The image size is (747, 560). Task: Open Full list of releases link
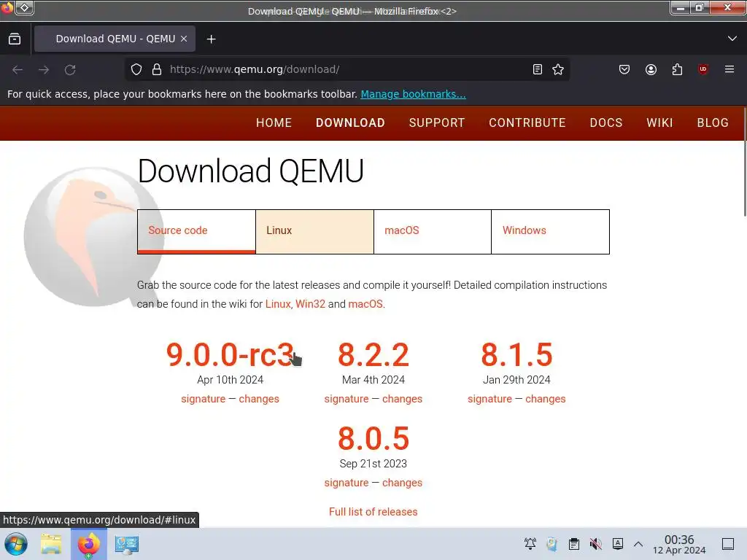[x=373, y=512]
